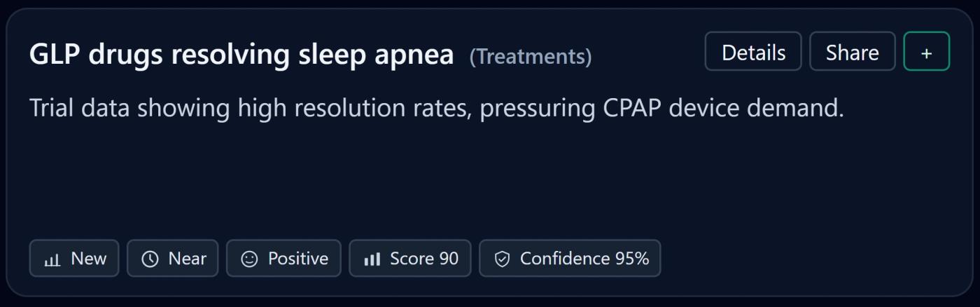This screenshot has width=980, height=307.
Task: Click the shield check icon beside Confidence
Action: click(x=502, y=259)
